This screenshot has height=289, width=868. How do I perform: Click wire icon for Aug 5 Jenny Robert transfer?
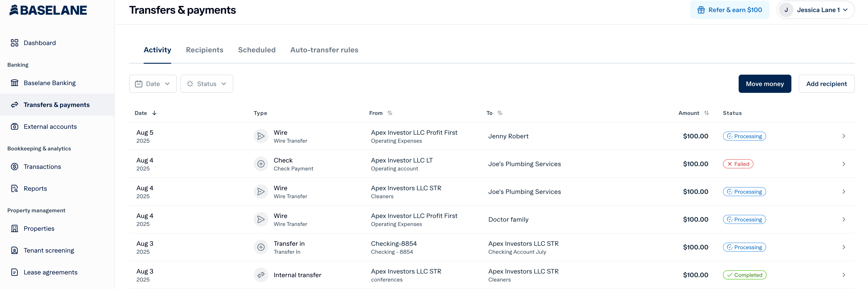tap(261, 136)
